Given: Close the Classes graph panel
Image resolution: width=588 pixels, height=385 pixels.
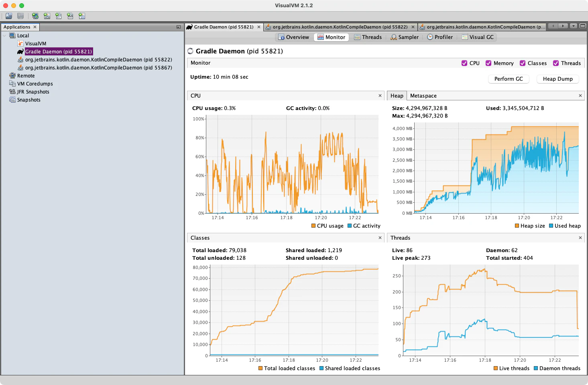Looking at the screenshot, I should coord(380,238).
